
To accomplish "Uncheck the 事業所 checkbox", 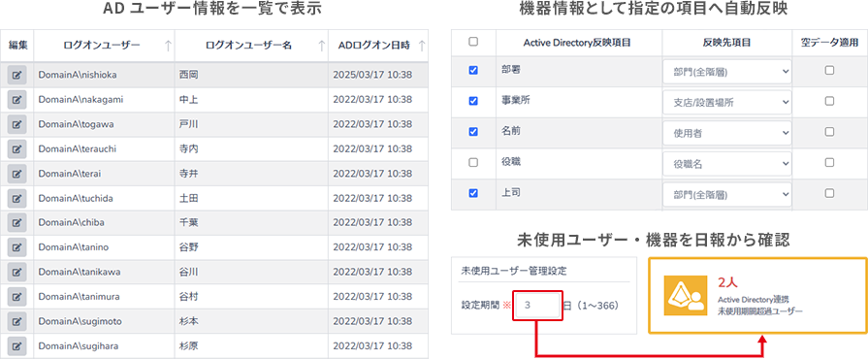I will click(x=473, y=101).
